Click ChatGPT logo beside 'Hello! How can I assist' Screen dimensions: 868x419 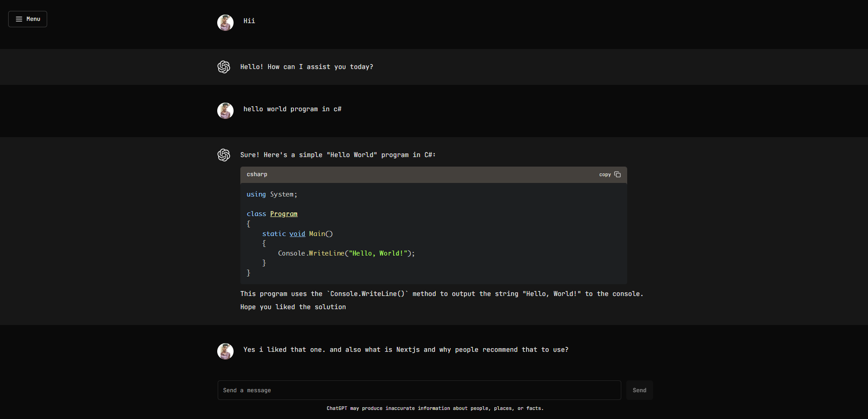pos(224,67)
